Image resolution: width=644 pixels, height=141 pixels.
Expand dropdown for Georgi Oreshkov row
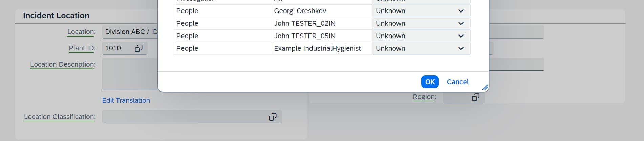tap(460, 11)
